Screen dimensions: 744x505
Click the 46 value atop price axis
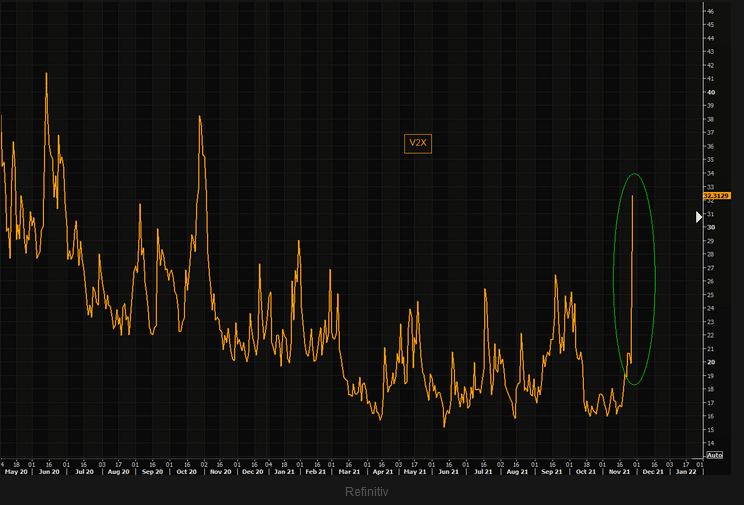(711, 11)
